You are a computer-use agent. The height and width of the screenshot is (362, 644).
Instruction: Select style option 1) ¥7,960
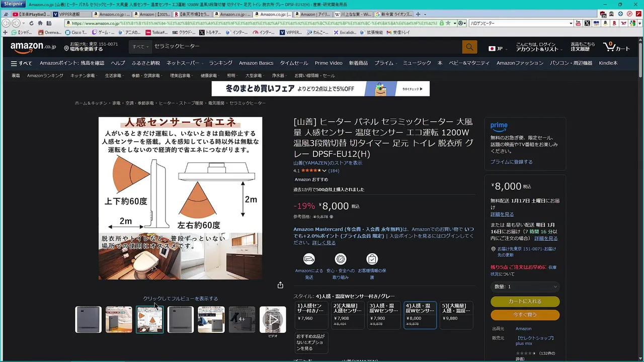pos(311,315)
